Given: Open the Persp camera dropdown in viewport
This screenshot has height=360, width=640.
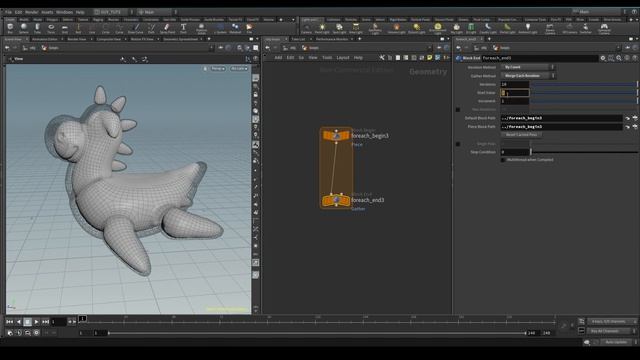Looking at the screenshot, I should coord(218,69).
